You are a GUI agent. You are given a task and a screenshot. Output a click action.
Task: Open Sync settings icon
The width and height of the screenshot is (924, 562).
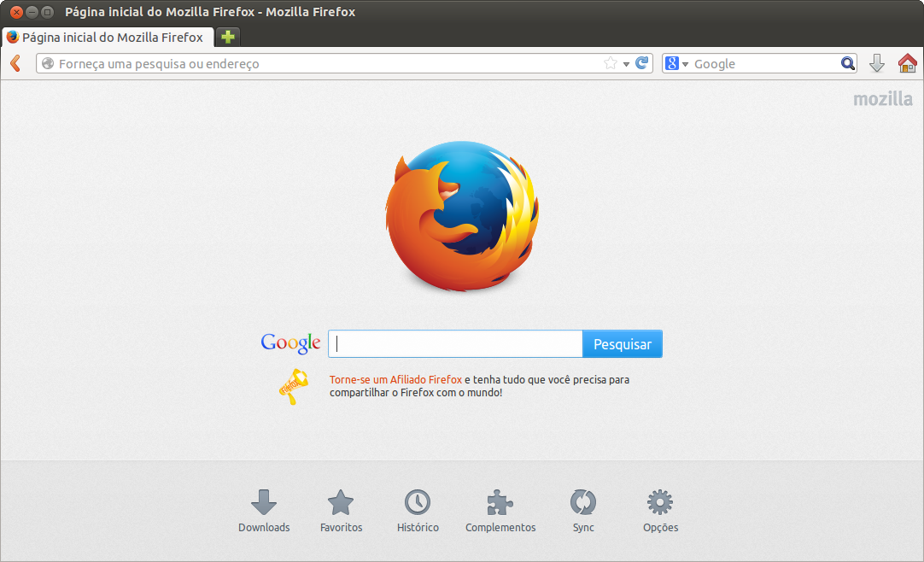[x=583, y=511]
